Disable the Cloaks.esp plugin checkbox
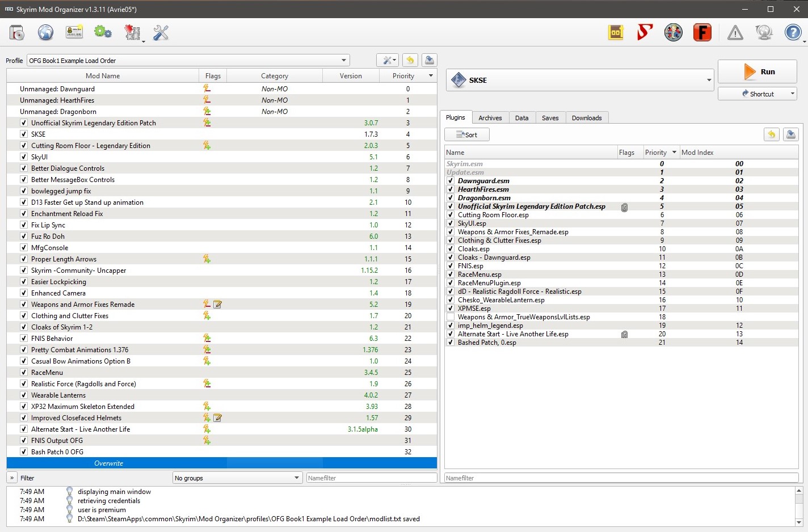Image resolution: width=808 pixels, height=532 pixels. coord(451,249)
